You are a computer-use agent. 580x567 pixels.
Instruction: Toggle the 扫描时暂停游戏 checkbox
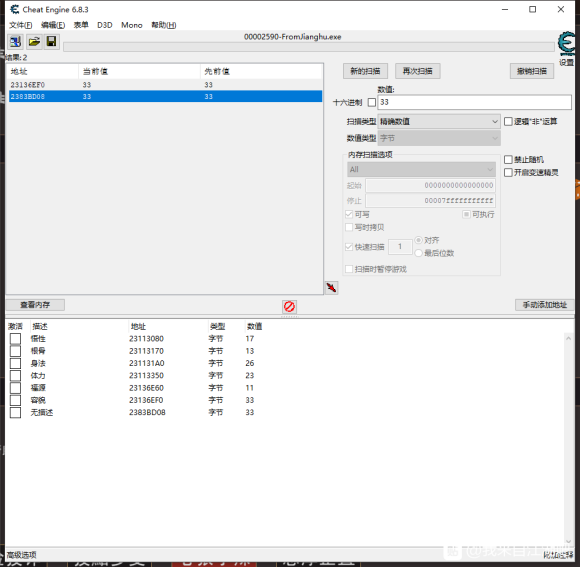(x=349, y=269)
